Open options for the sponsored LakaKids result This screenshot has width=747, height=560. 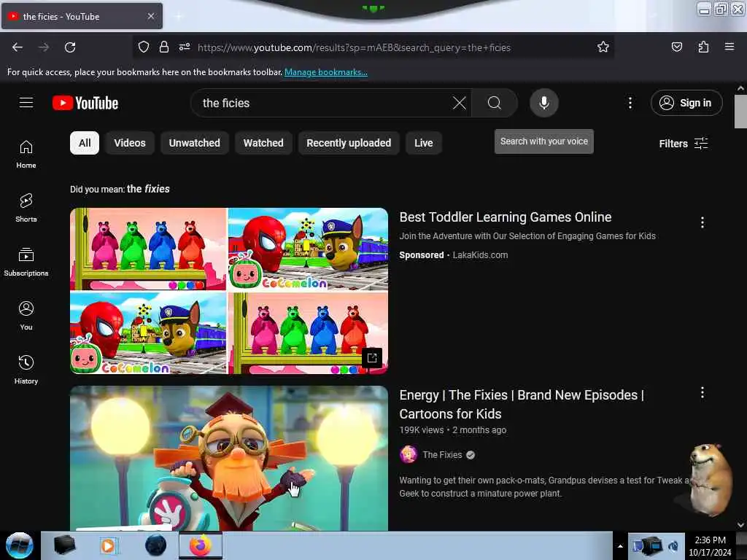[x=703, y=222]
